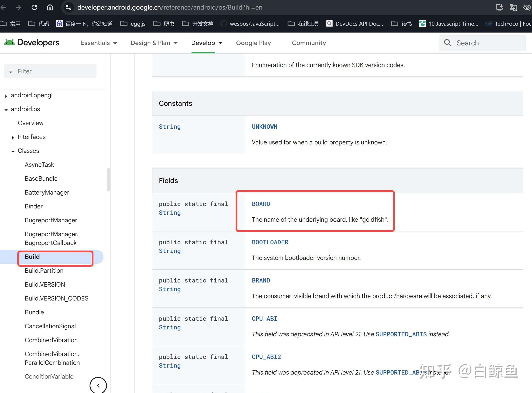Open the BOOTLOADER field documentation

pos(270,242)
